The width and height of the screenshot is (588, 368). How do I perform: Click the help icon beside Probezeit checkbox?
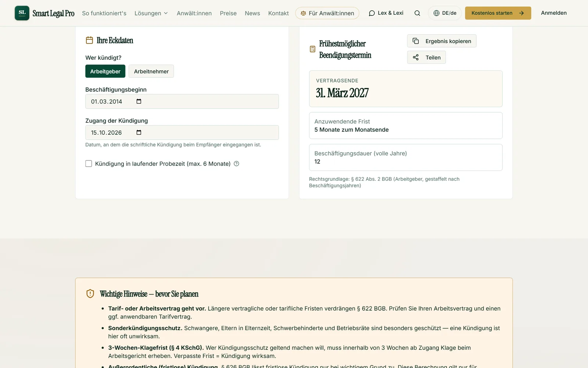(x=237, y=164)
